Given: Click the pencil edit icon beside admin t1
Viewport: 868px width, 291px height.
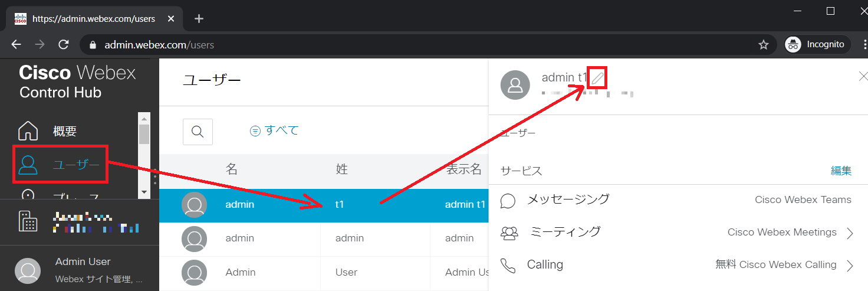Looking at the screenshot, I should point(598,78).
